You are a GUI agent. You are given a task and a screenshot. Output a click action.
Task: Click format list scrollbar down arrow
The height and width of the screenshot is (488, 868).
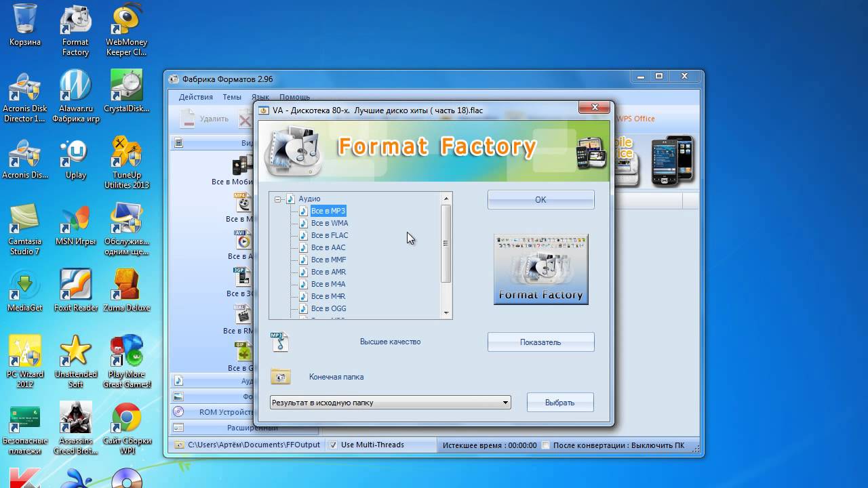[446, 313]
